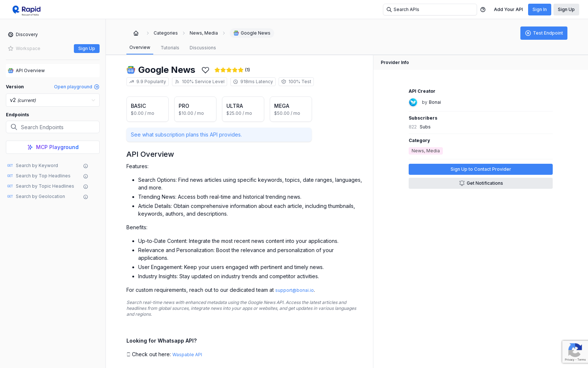This screenshot has width=588, height=368.
Task: Select the ULTRA $25.00 plan card
Action: tap(243, 109)
